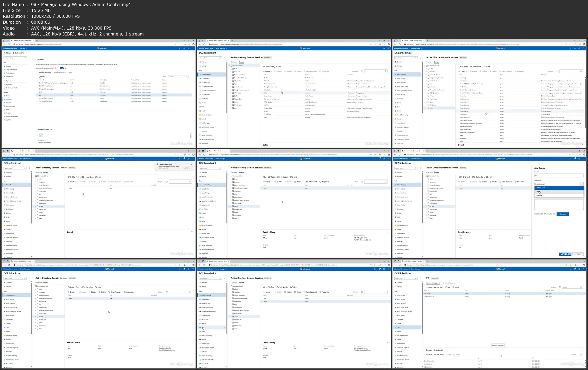The height and width of the screenshot is (370, 588).
Task: CN=Users listing: select the 'Enterprise Admins' row
Action: pos(520,117)
